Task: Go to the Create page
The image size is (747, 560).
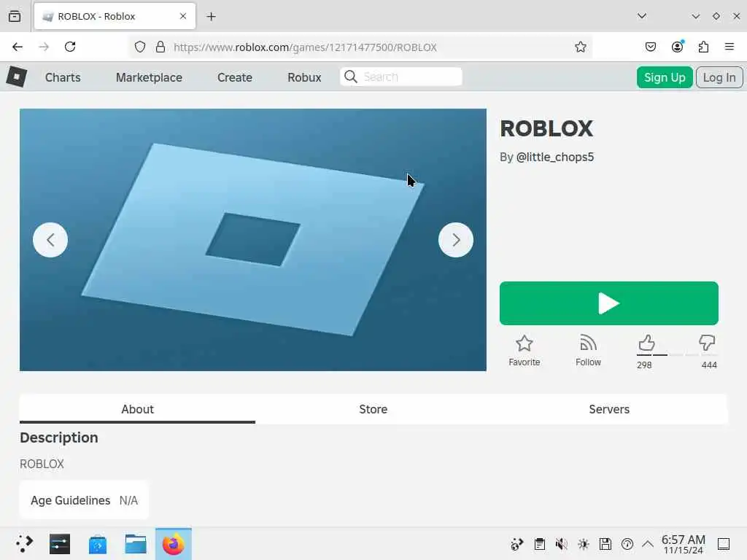Action: point(235,77)
